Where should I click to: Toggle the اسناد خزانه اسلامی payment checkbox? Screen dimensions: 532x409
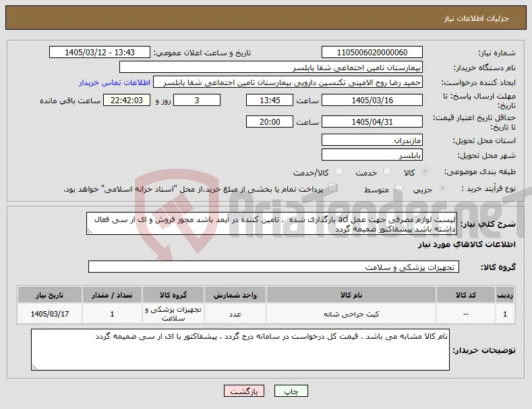pos(333,188)
